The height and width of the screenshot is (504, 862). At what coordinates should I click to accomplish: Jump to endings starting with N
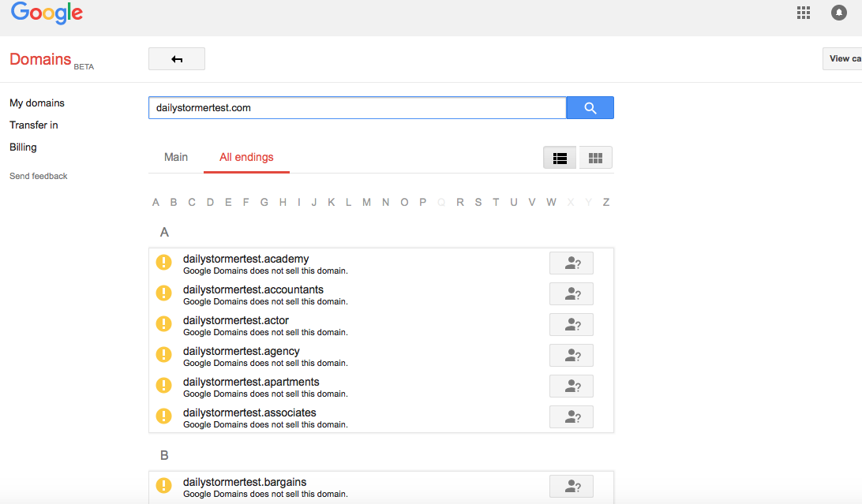click(385, 203)
